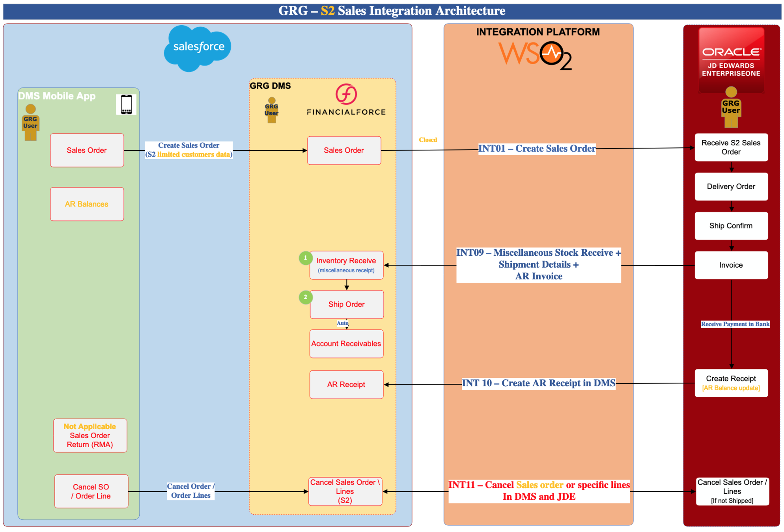Screen dimensions: 784x532
Task: Click the Ship Order box
Action: point(346,304)
